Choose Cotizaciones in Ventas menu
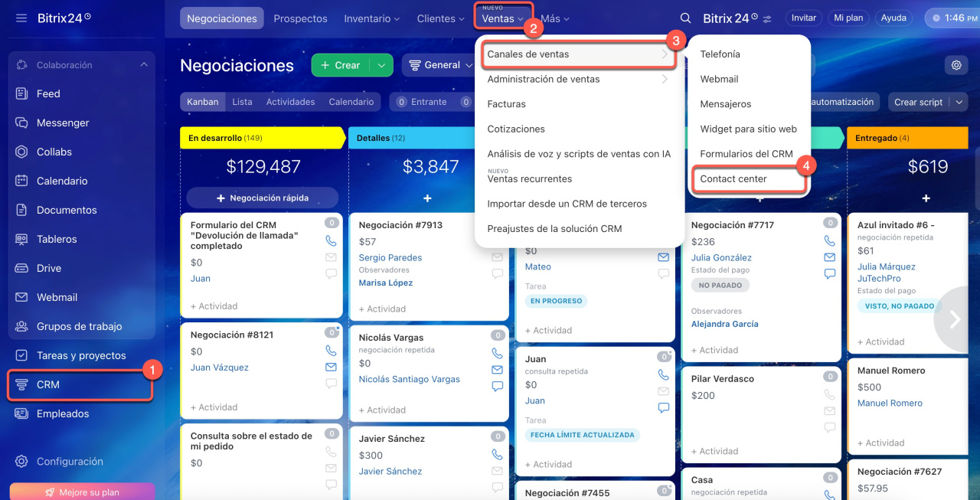The image size is (980, 500). coord(516,129)
